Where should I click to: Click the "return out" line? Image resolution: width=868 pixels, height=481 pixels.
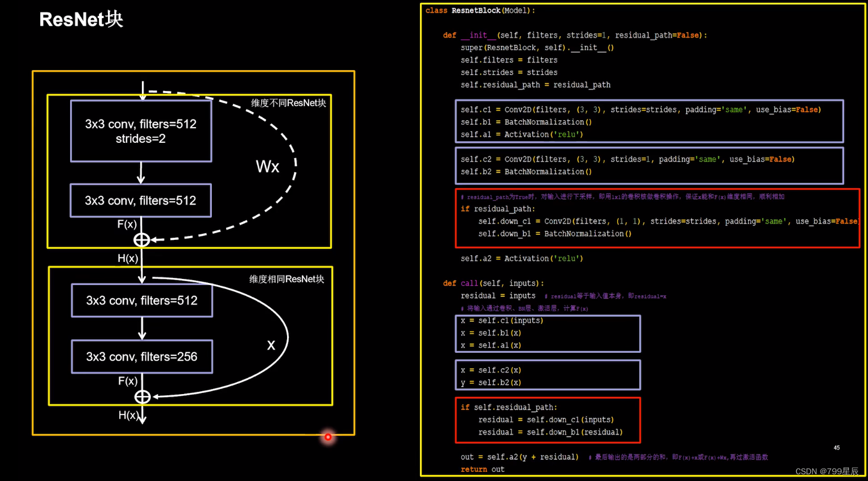click(x=482, y=470)
